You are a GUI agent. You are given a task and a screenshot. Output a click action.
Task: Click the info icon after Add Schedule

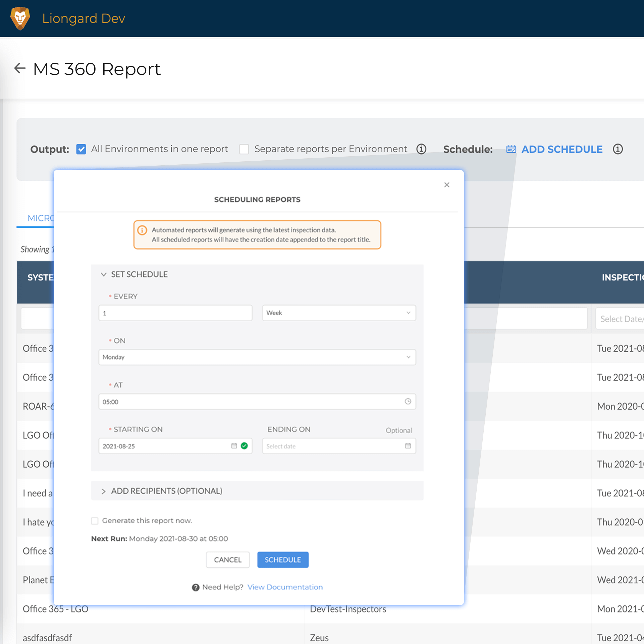tap(618, 149)
